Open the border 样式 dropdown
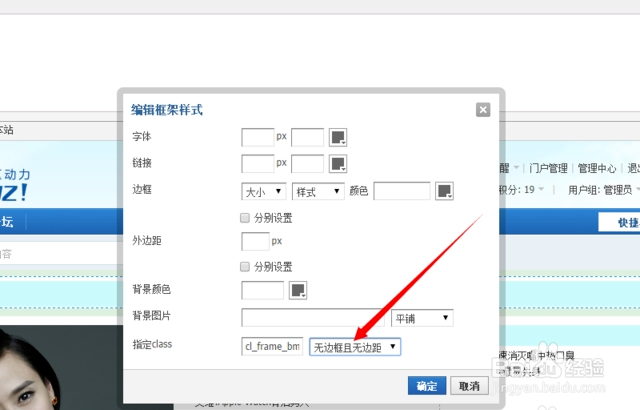The width and height of the screenshot is (640, 410). click(x=318, y=191)
